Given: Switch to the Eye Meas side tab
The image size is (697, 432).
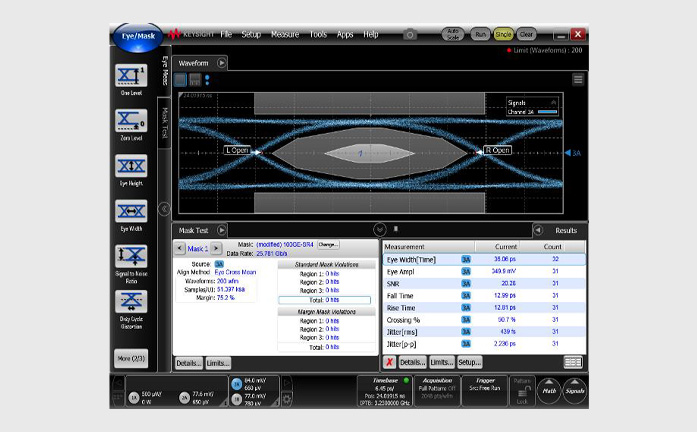Looking at the screenshot, I should click(x=164, y=71).
